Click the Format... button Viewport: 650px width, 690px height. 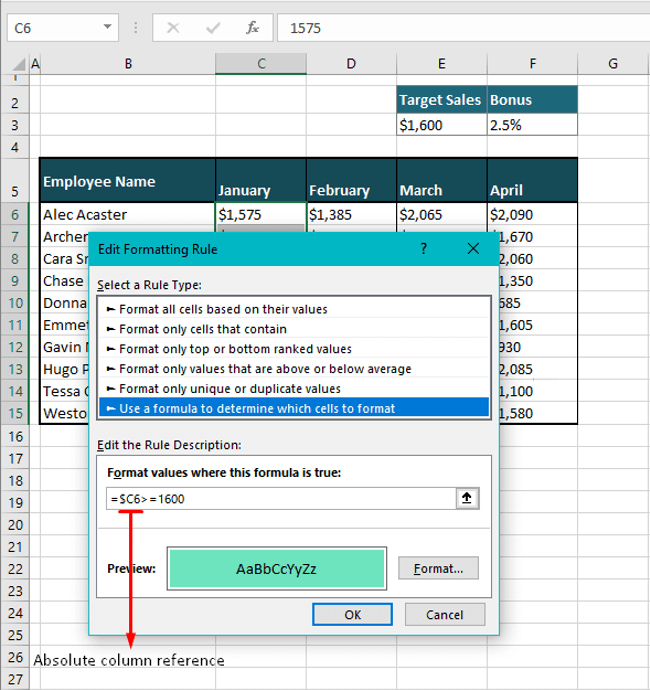coord(438,568)
